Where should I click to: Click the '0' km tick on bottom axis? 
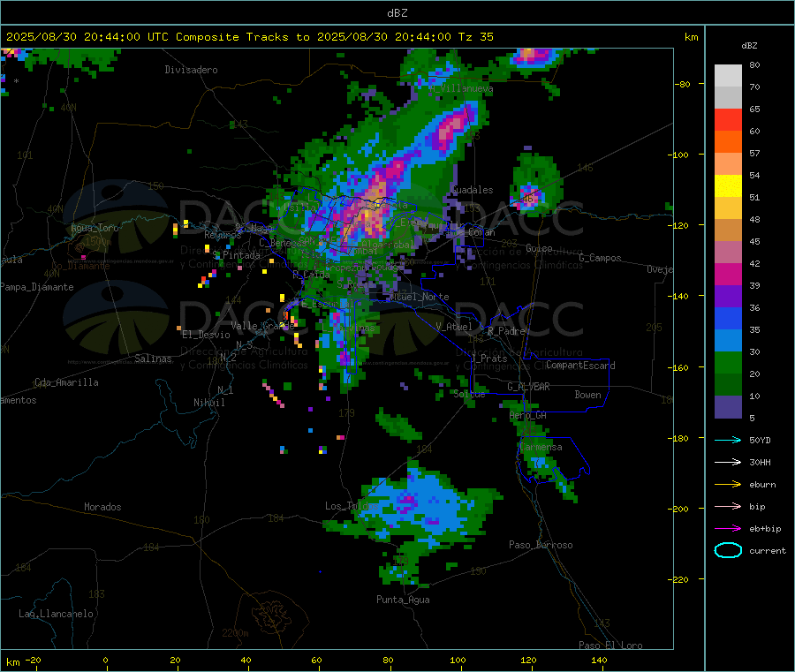click(x=105, y=660)
